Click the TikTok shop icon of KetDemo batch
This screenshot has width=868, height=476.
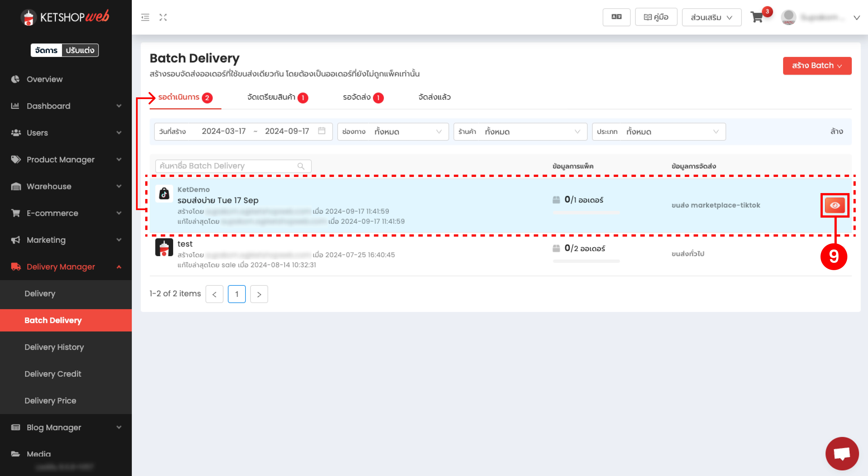click(x=164, y=193)
